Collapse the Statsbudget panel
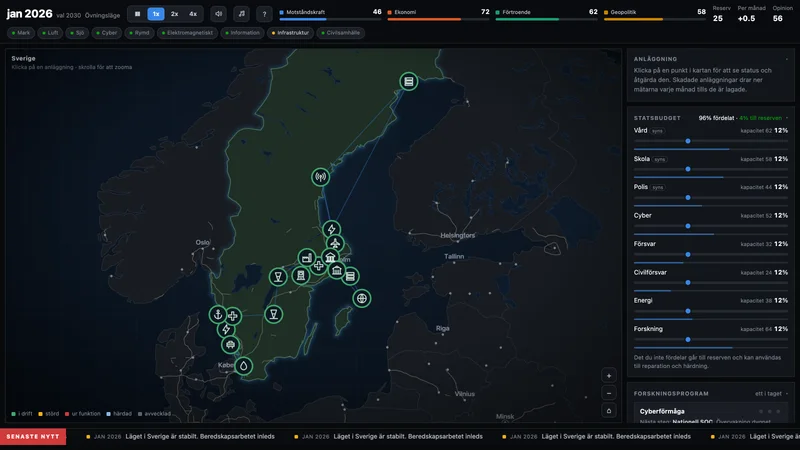The image size is (800, 450). [x=787, y=118]
